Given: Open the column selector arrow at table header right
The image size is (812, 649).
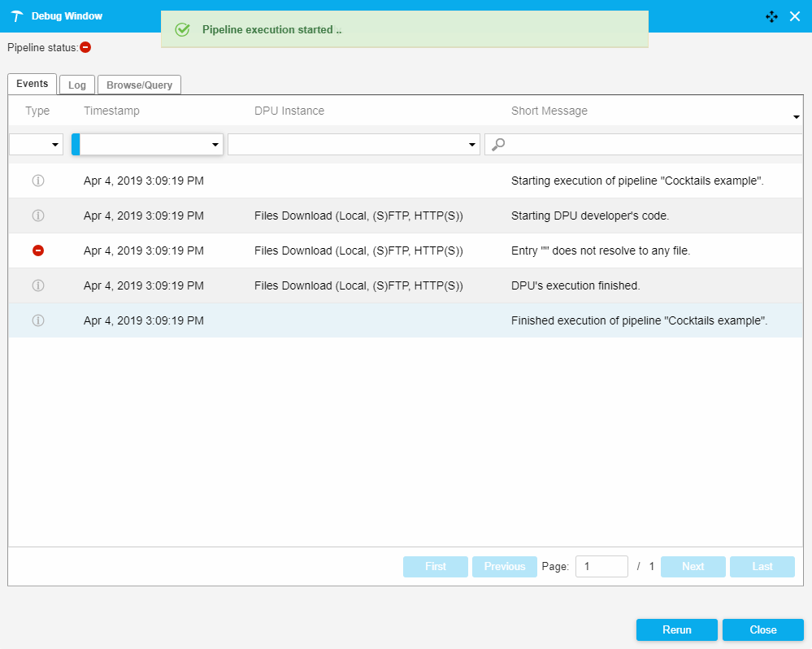Looking at the screenshot, I should [796, 118].
